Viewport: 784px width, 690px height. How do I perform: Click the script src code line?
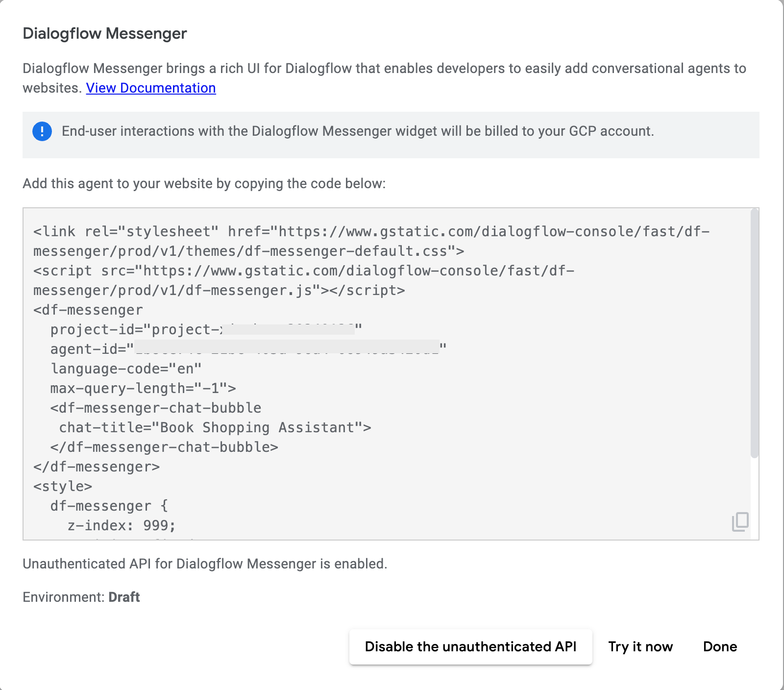(304, 271)
